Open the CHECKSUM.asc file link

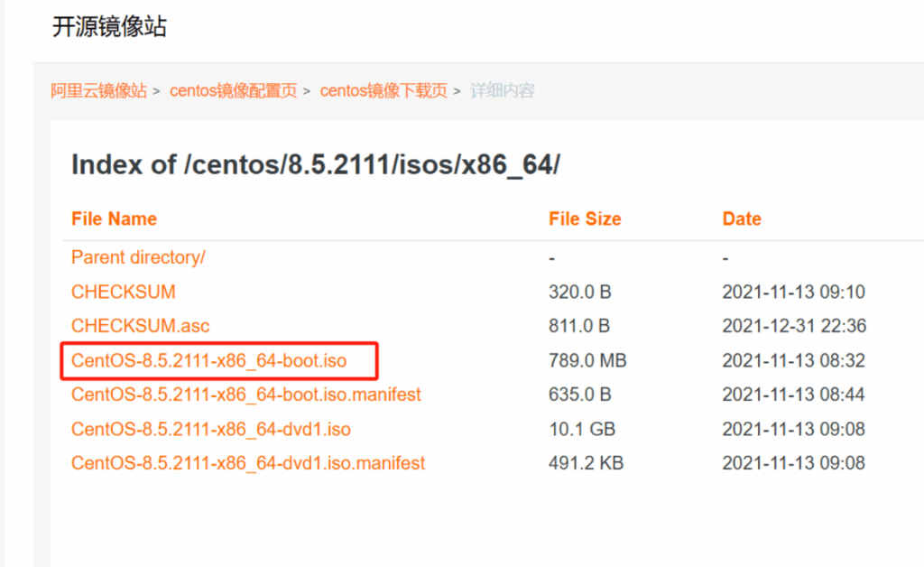click(141, 325)
